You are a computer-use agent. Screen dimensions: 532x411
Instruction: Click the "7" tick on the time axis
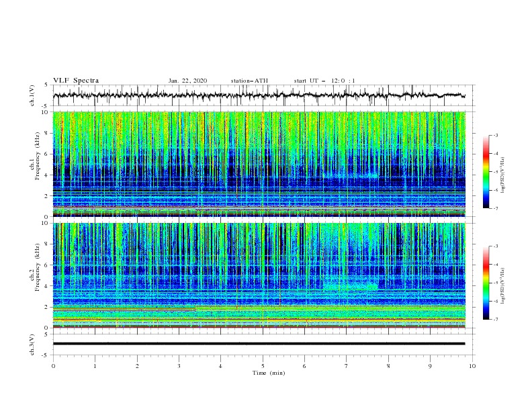tap(347, 366)
